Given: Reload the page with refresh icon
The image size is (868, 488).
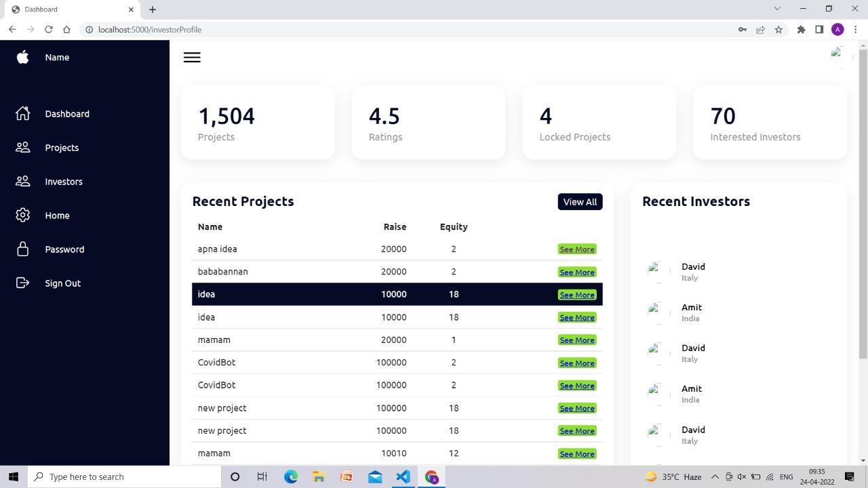Looking at the screenshot, I should point(48,29).
